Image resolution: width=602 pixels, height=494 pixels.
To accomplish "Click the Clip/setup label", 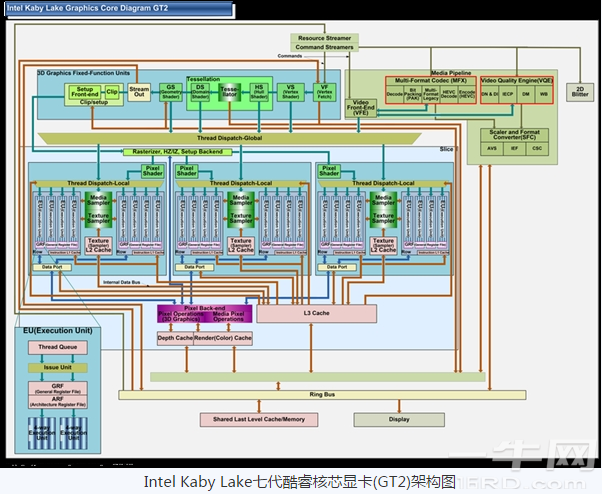I will pyautogui.click(x=94, y=102).
